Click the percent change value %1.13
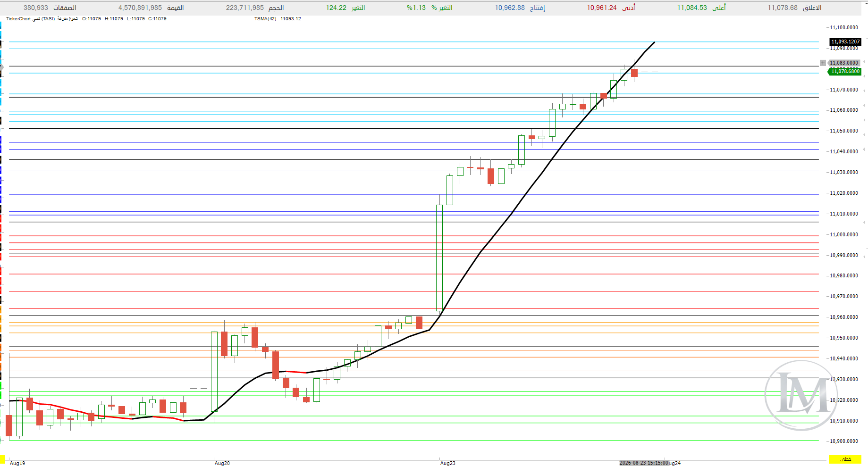 (x=416, y=8)
